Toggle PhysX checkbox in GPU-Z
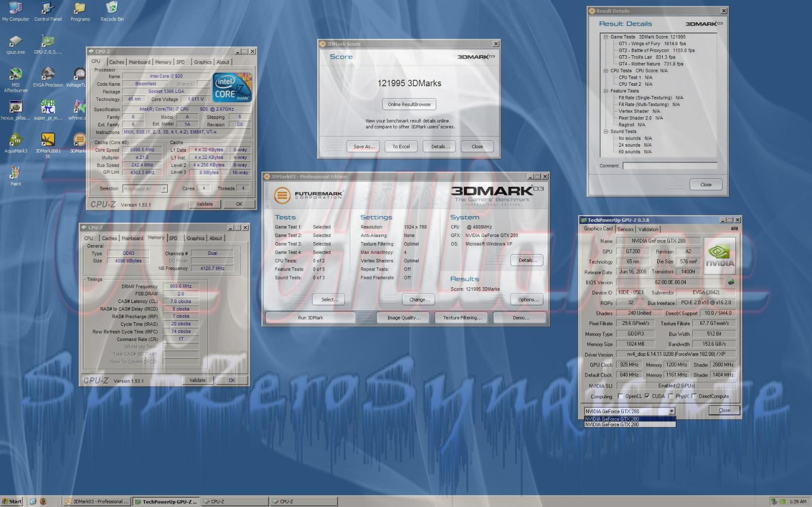This screenshot has height=507, width=812. 671,396
